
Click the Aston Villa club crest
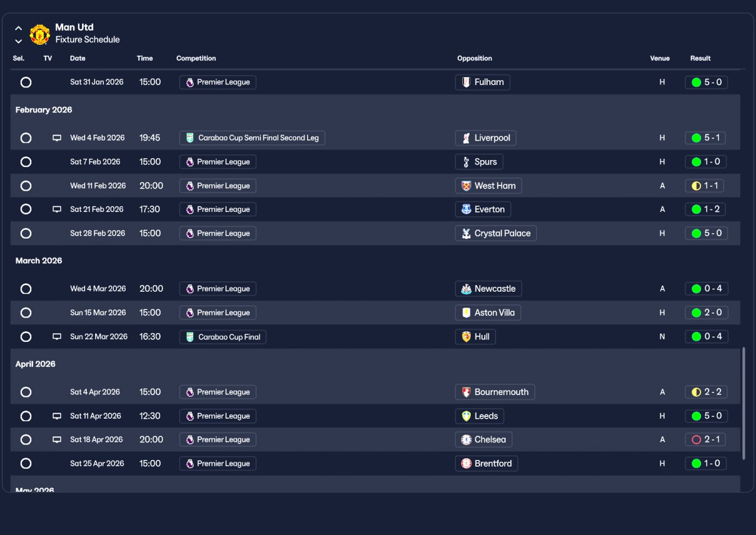[466, 312]
